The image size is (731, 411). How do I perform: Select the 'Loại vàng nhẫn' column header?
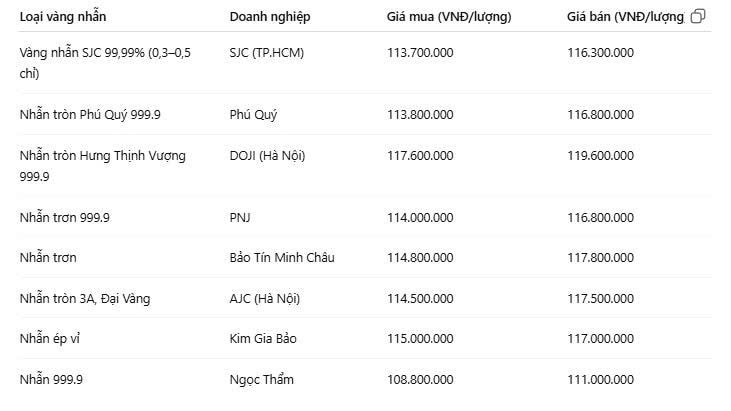click(63, 17)
